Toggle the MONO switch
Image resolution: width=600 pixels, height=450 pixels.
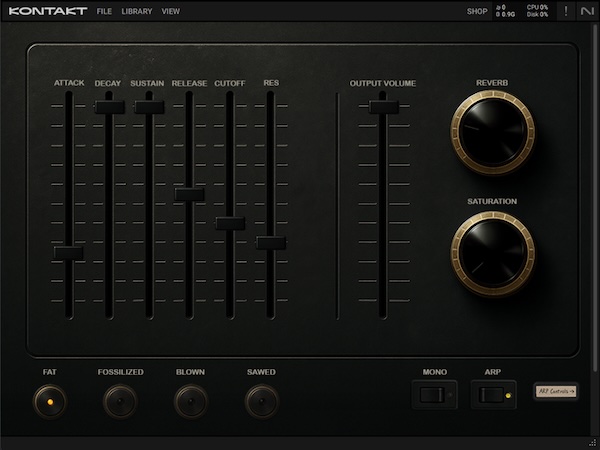click(x=434, y=395)
